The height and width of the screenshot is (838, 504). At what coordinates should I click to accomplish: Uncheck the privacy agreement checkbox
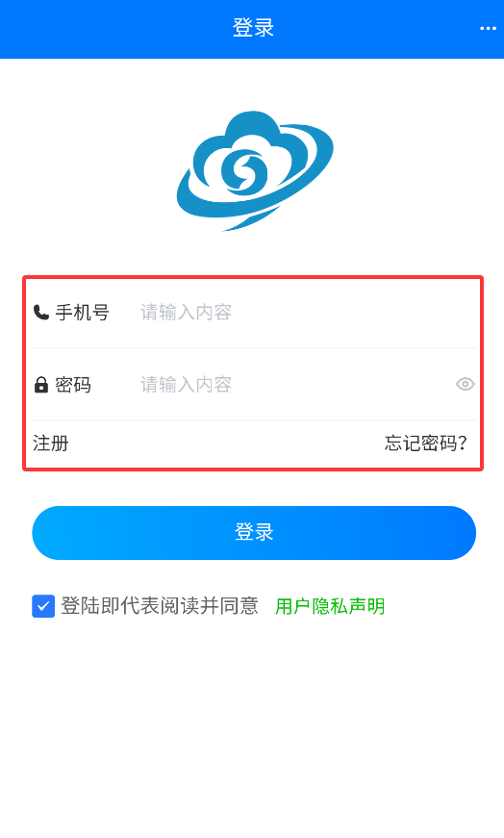tap(43, 606)
